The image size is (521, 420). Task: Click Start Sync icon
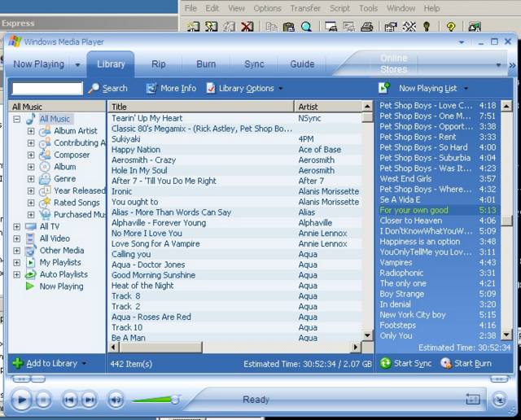385,364
